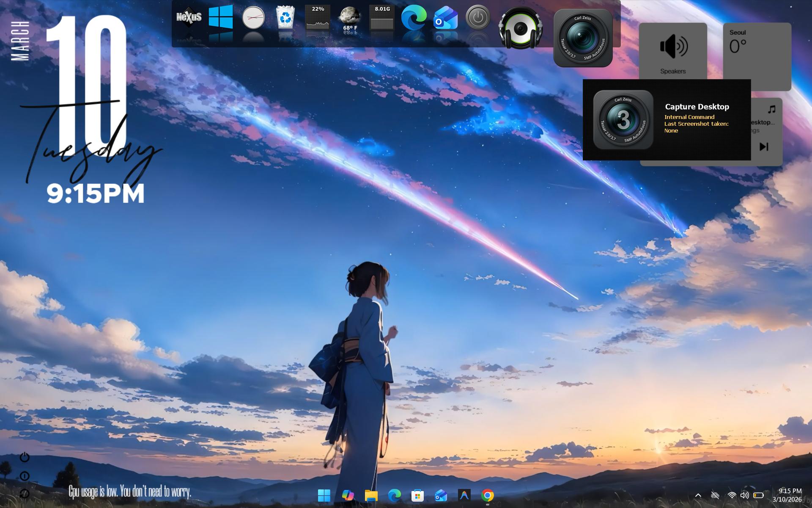Launch Microsoft Edge from the taskbar

395,495
